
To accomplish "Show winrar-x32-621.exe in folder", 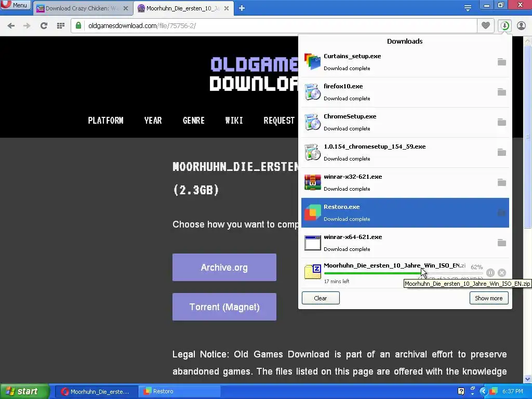I will coord(502,182).
